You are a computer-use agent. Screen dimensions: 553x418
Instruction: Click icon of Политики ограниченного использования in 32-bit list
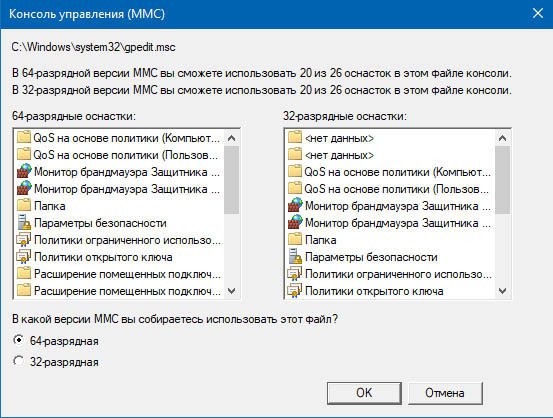[x=295, y=273]
